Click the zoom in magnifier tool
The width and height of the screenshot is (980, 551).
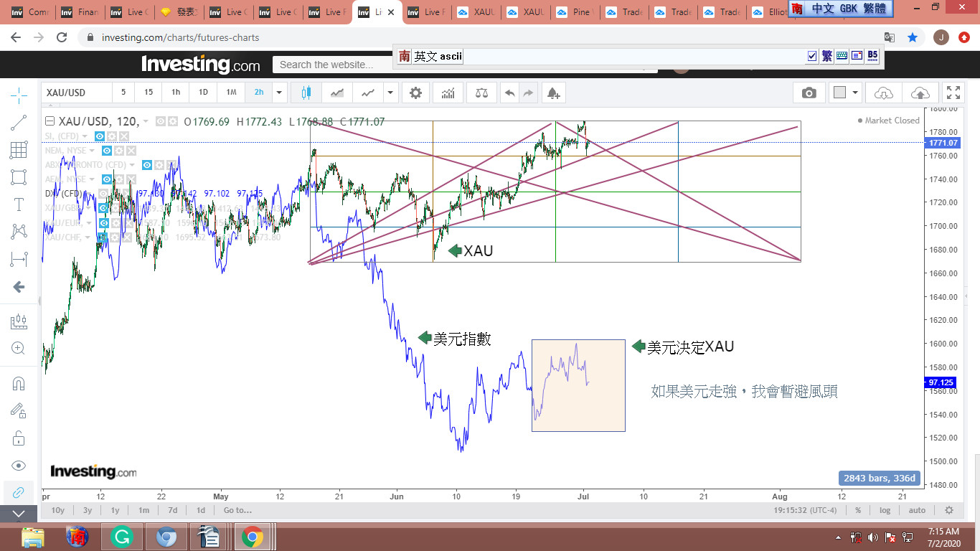click(x=19, y=349)
